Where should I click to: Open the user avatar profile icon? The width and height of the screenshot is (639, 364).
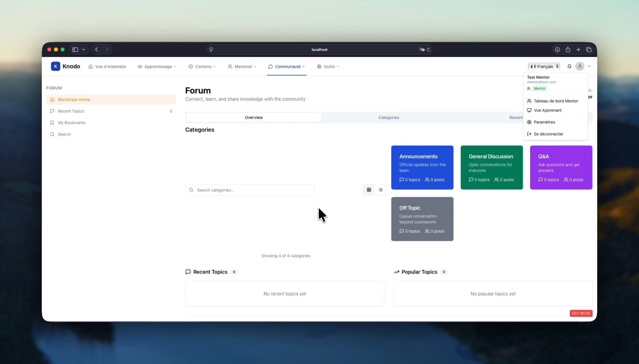tap(580, 66)
